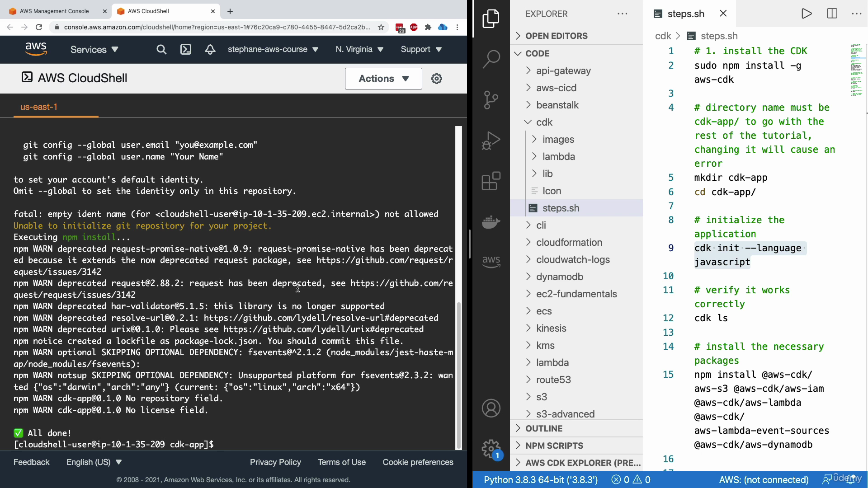Click AWS not connected status item

point(764,479)
